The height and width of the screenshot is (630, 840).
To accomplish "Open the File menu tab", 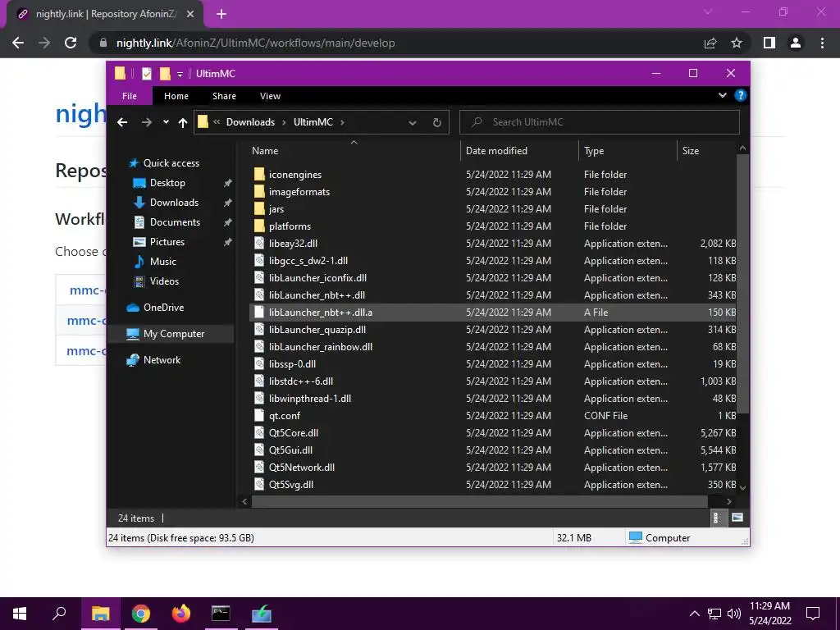I will click(x=129, y=96).
